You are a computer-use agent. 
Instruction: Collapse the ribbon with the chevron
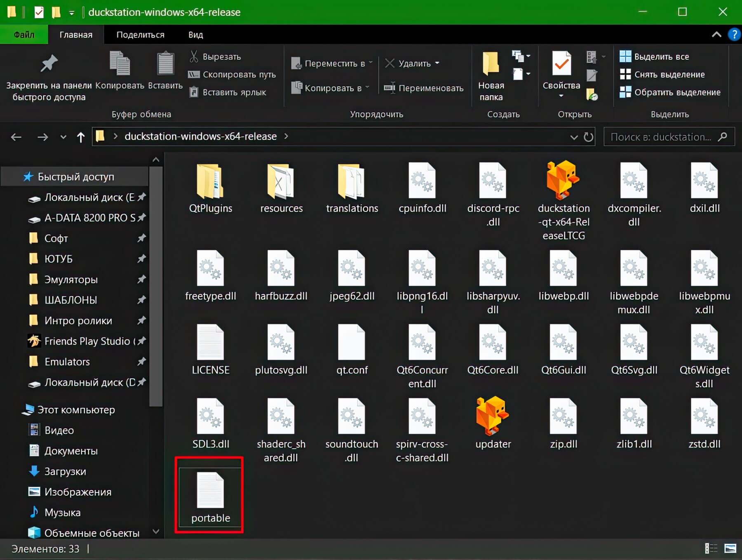[x=716, y=35]
